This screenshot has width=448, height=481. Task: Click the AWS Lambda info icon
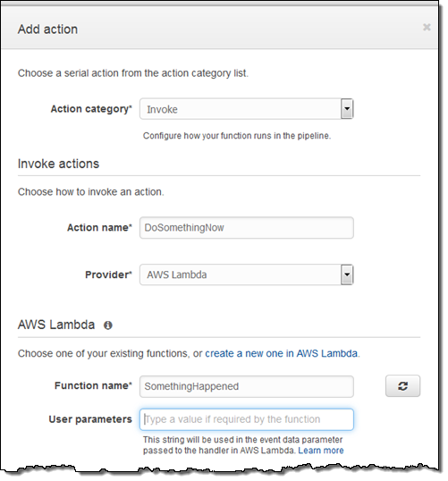click(x=107, y=325)
